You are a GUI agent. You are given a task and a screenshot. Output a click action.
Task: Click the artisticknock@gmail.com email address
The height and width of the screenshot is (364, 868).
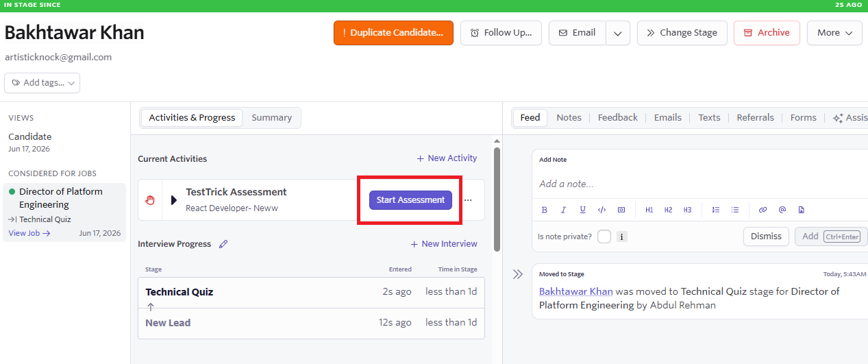pos(58,58)
